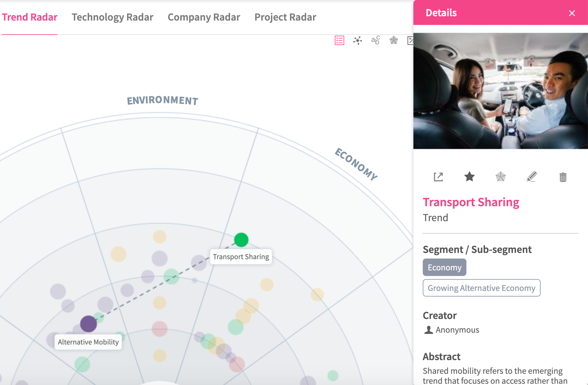Close the Details panel
The image size is (588, 385).
click(x=572, y=13)
